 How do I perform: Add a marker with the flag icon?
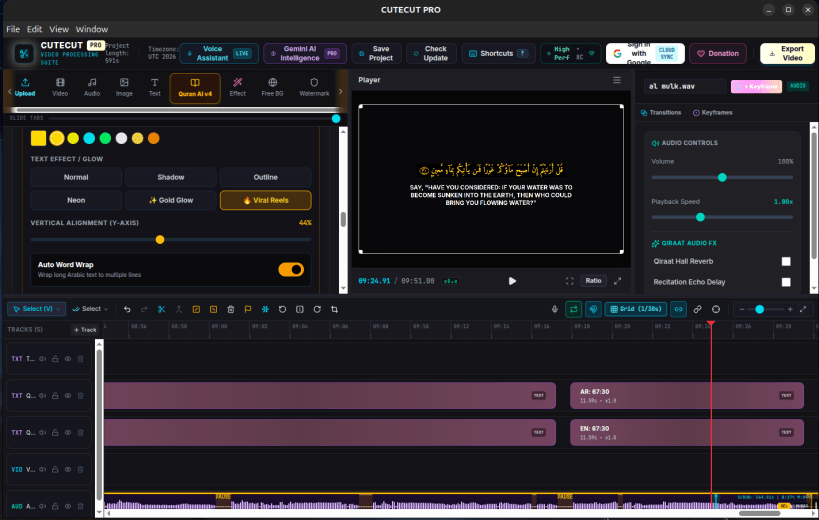click(248, 309)
